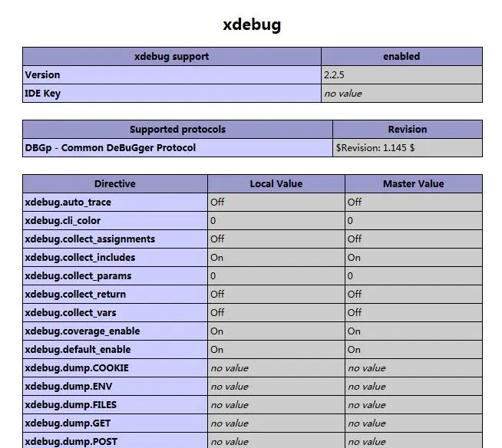Select the xdebug.default_enable directive
502x448 pixels.
coord(115,350)
